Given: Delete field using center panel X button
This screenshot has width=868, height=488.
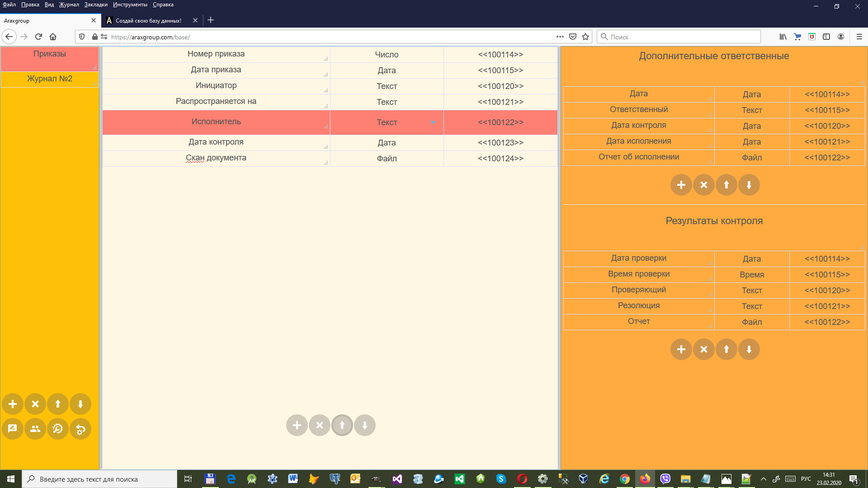Looking at the screenshot, I should pyautogui.click(x=320, y=425).
